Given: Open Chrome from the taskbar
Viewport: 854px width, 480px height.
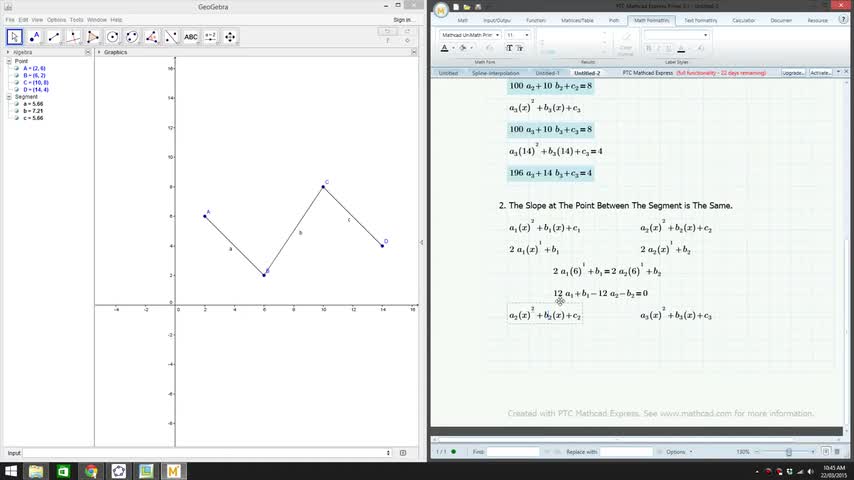Looking at the screenshot, I should click(91, 471).
